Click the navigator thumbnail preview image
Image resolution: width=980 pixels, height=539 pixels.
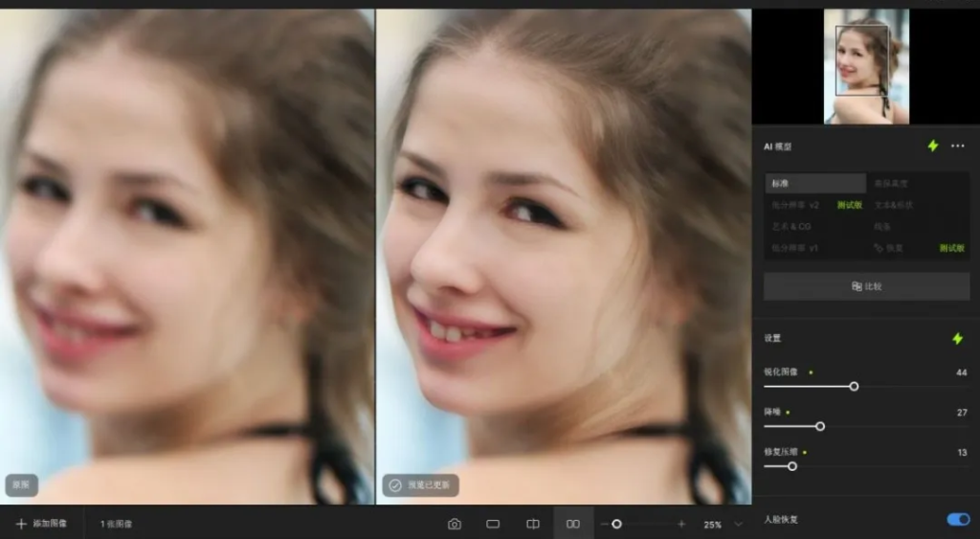point(866,66)
